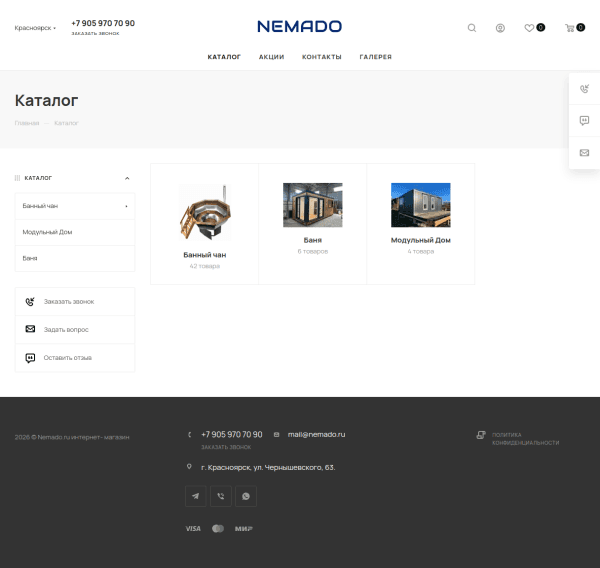Open the wishlist heart icon
This screenshot has height=568, width=600.
coord(530,28)
